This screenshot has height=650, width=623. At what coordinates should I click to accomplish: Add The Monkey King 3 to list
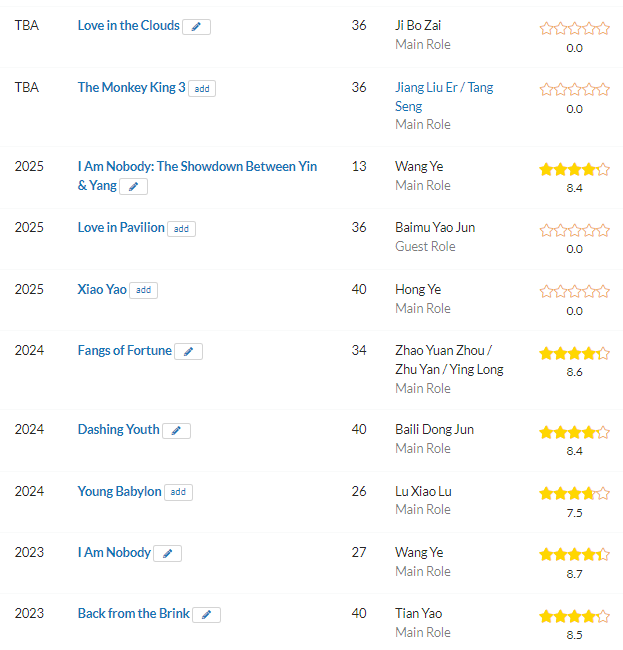point(202,89)
